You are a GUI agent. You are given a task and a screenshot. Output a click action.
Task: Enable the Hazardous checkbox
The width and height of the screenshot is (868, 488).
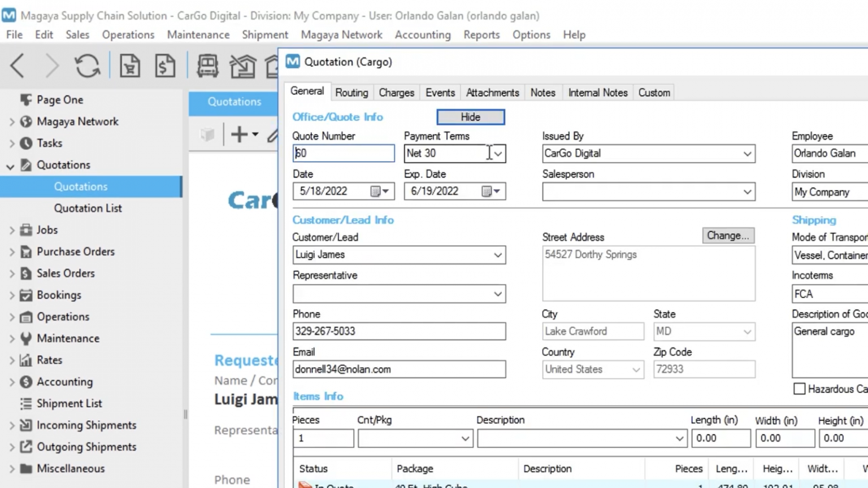[x=800, y=389]
